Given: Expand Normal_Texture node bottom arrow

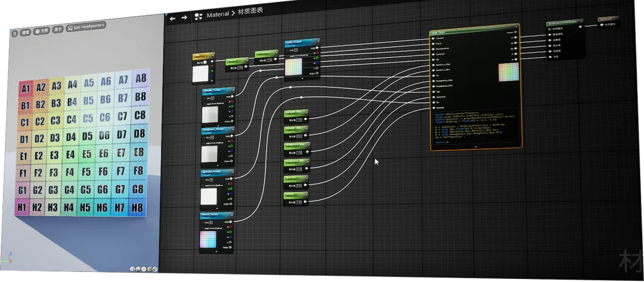Looking at the screenshot, I should [x=216, y=252].
